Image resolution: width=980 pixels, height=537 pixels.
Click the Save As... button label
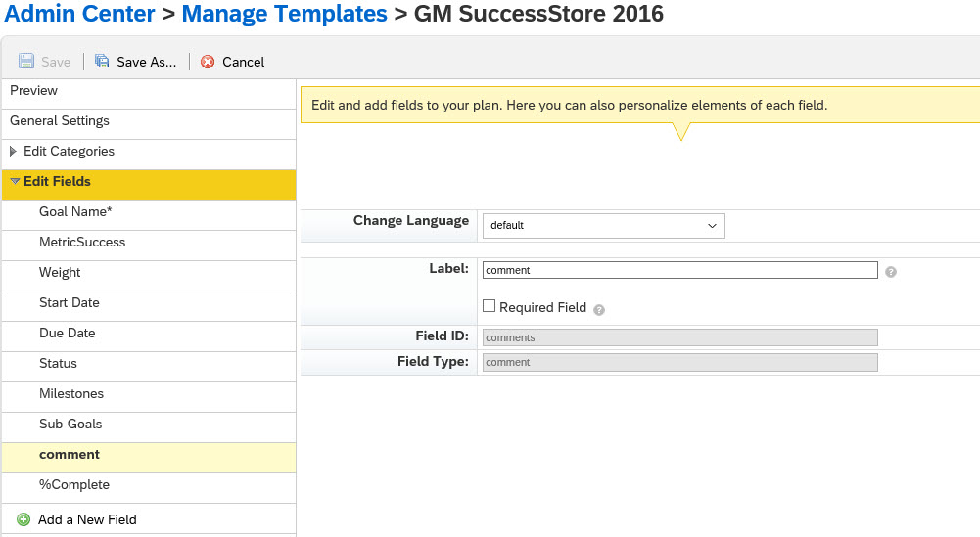tap(146, 62)
